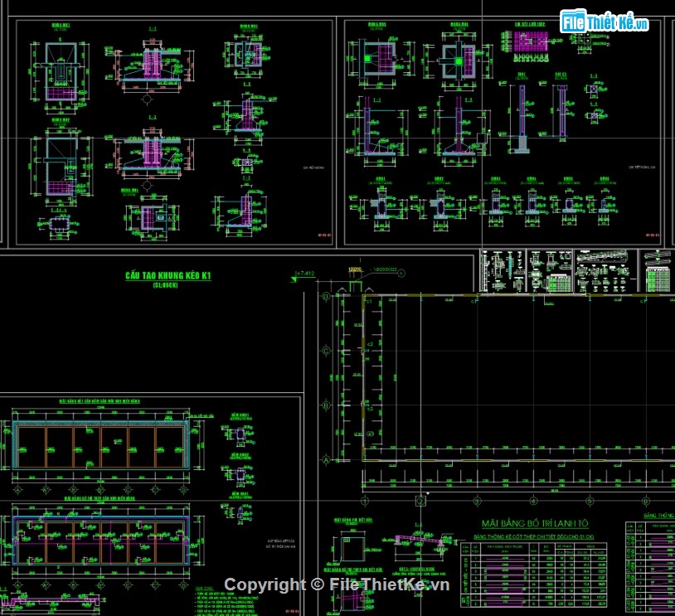675x616 pixels.
Task: Click the (SL:05CK) subtitle under the K1 title
Action: click(165, 285)
